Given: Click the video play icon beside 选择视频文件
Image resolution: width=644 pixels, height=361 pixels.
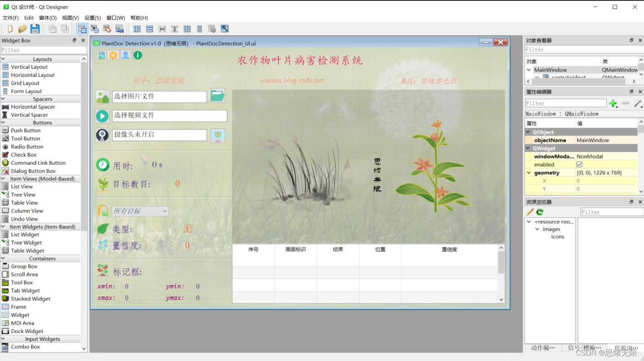Looking at the screenshot, I should pyautogui.click(x=102, y=116).
